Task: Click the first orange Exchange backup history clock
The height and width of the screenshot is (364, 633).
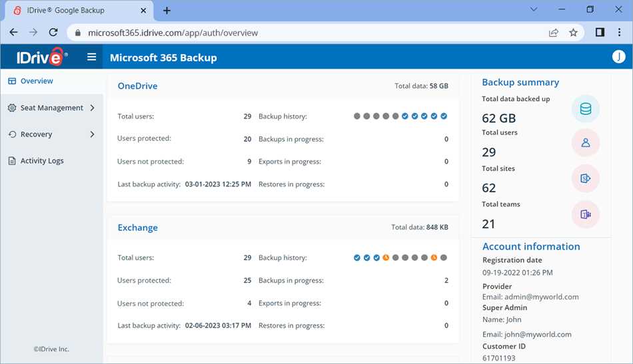Action: point(386,258)
